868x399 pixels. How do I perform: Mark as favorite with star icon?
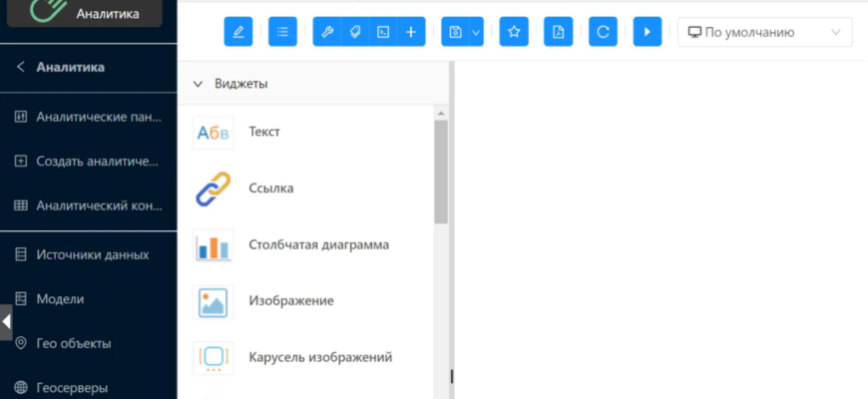click(514, 32)
